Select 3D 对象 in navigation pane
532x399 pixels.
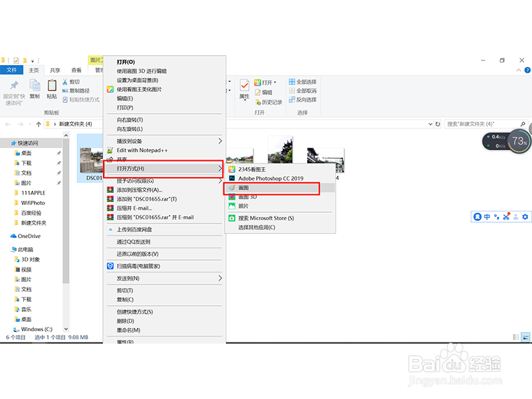tap(27, 259)
